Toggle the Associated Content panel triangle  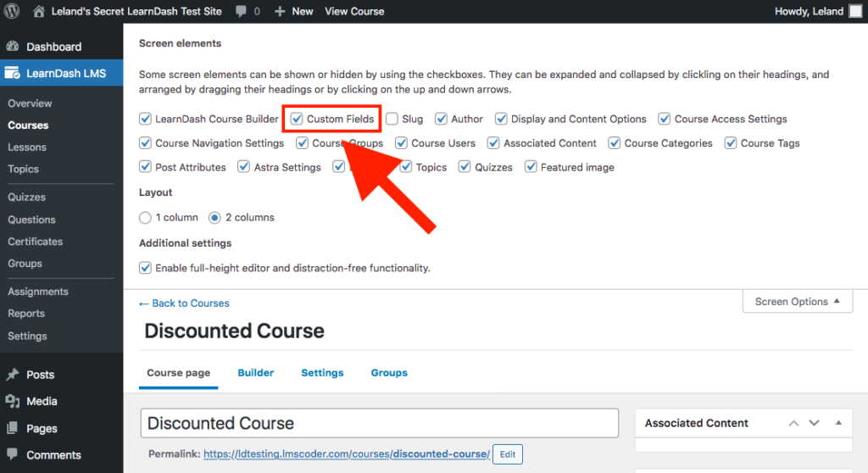(x=838, y=423)
